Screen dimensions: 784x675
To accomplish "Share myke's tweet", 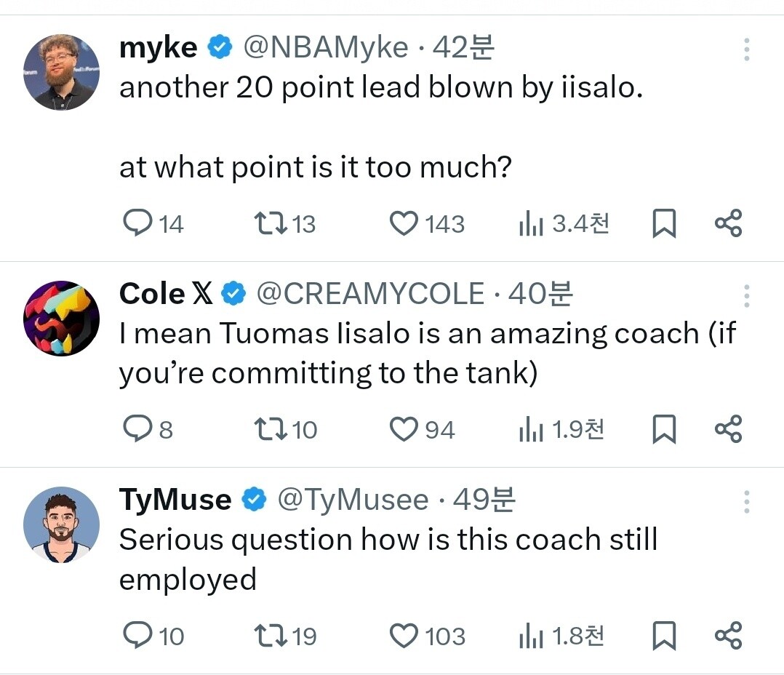I will (728, 223).
